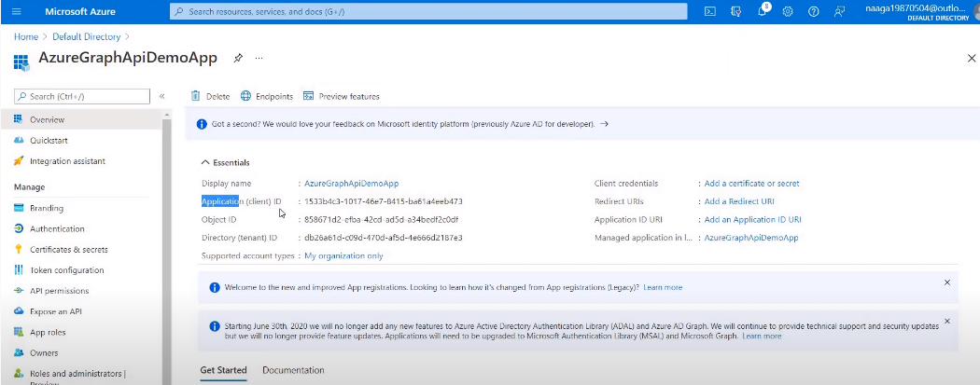Click Add a certificate or secret
The height and width of the screenshot is (385, 980).
(x=751, y=184)
